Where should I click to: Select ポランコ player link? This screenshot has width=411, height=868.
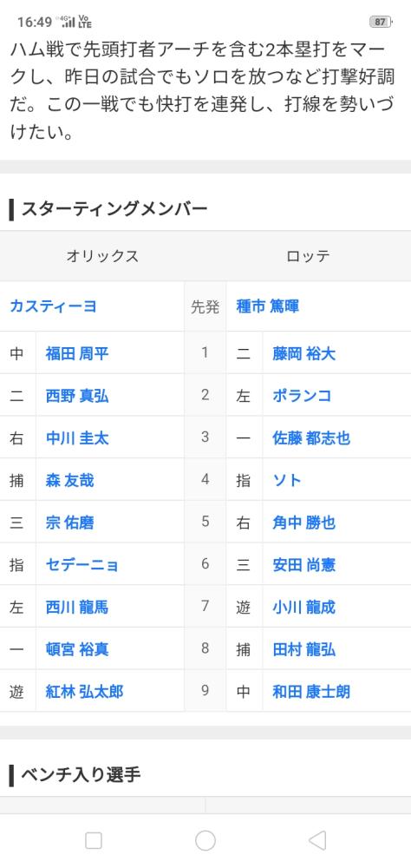(x=302, y=395)
